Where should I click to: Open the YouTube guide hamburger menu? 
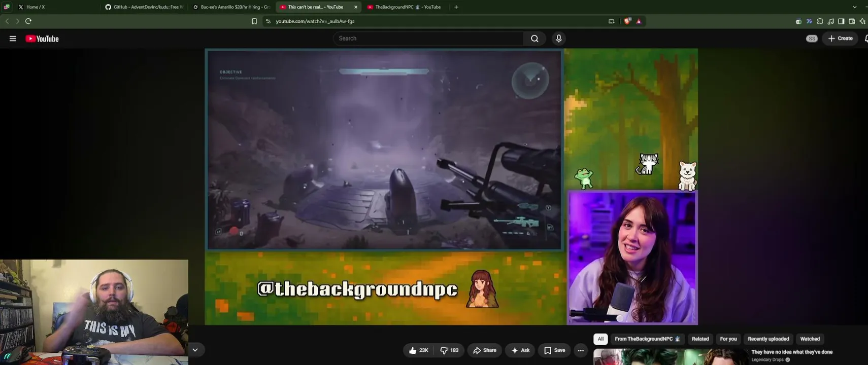pos(13,39)
